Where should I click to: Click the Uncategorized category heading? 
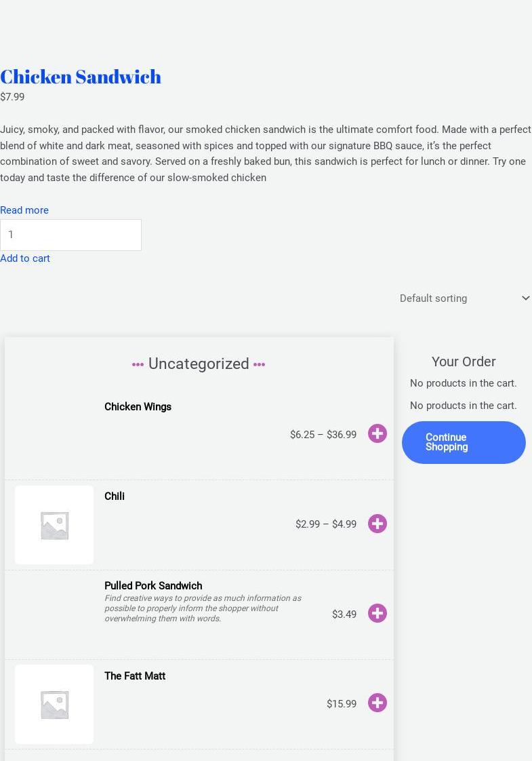[x=199, y=364]
